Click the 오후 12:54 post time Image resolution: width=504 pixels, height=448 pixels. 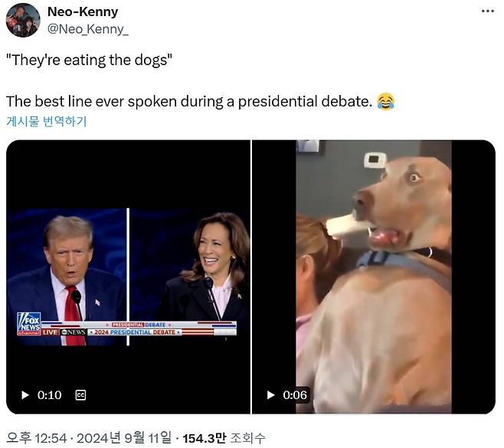36,438
